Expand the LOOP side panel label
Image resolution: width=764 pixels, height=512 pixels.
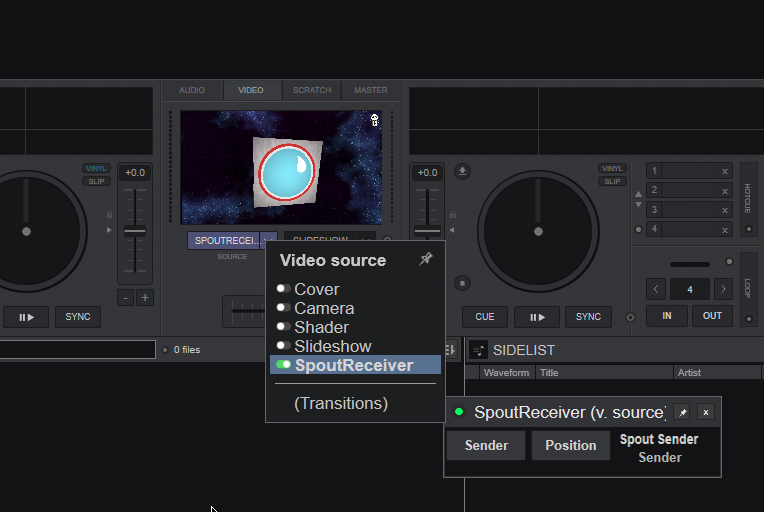pos(748,288)
